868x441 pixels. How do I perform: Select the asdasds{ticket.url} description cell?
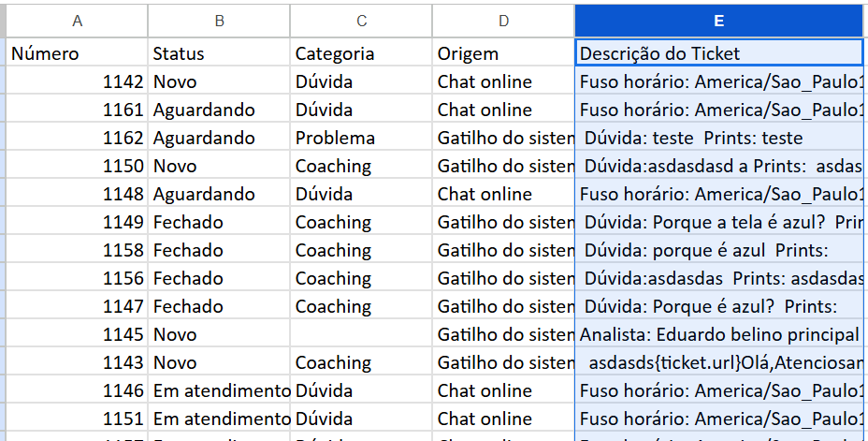[x=719, y=363]
